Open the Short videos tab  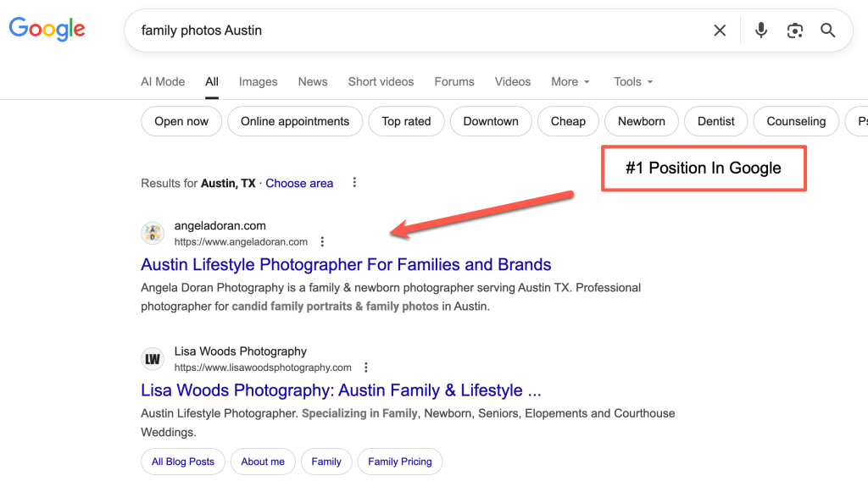pyautogui.click(x=381, y=82)
